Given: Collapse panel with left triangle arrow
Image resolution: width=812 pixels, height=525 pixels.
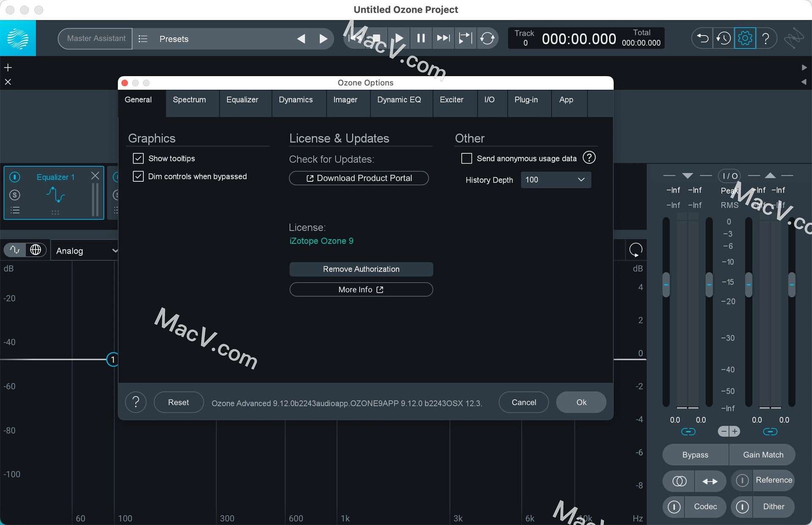Looking at the screenshot, I should 804,82.
